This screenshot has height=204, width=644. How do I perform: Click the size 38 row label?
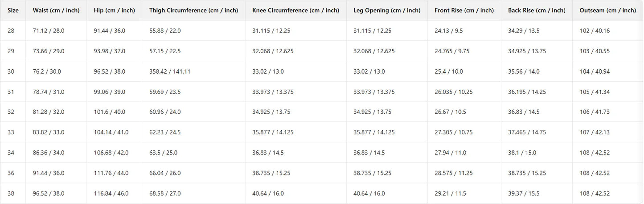[11, 194]
